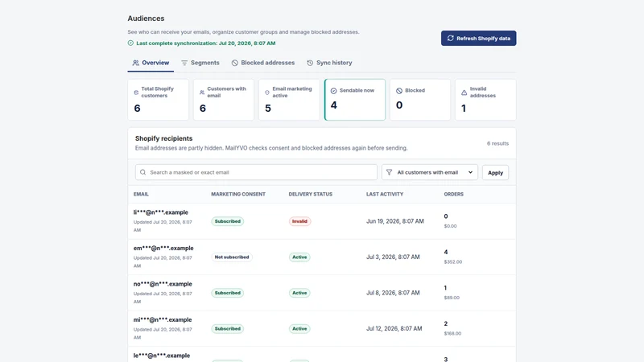This screenshot has height=362, width=644.
Task: Click Active badge in no***@n***.example row
Action: (299, 293)
